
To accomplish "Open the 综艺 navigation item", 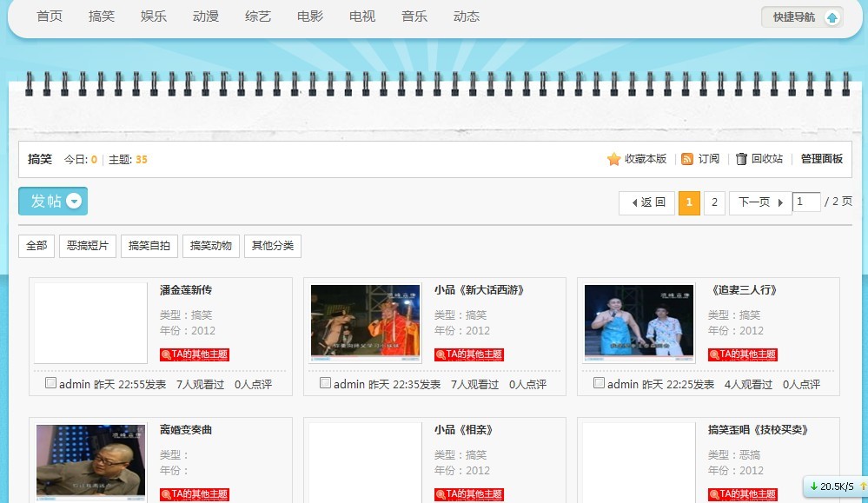I will 258,17.
